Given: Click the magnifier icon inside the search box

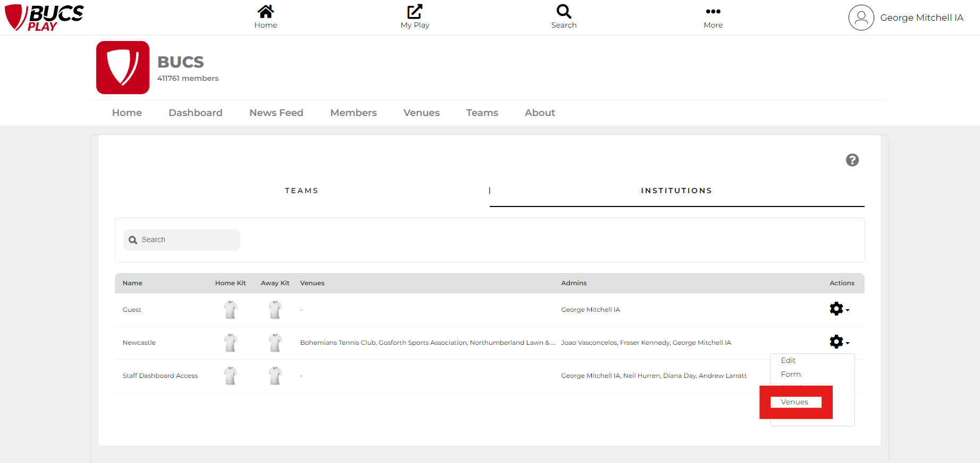Looking at the screenshot, I should [133, 240].
